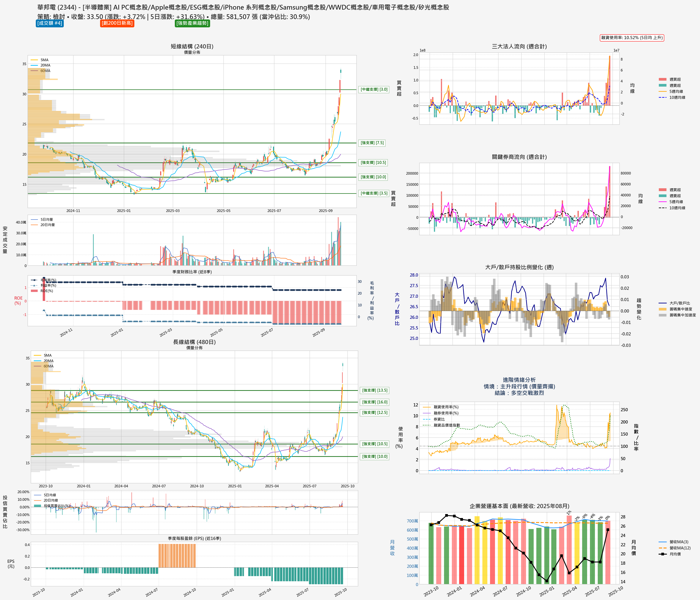Click the 5MA legend swatch in short-term chart

tap(34, 60)
